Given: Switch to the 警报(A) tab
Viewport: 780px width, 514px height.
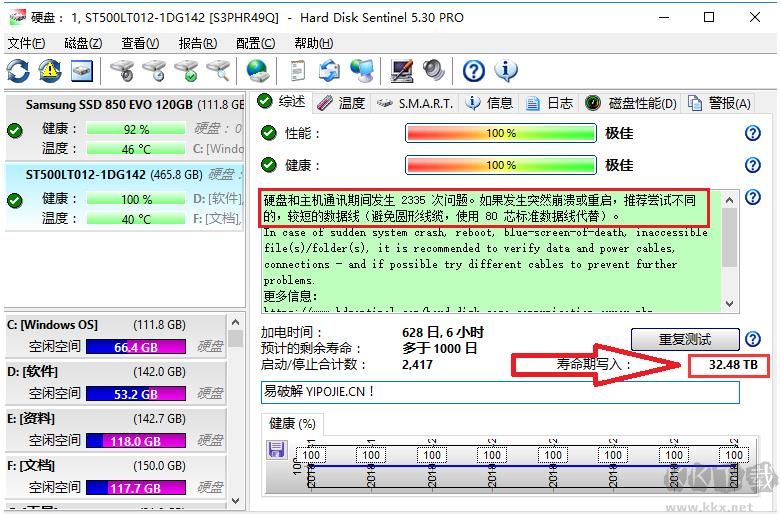Looking at the screenshot, I should point(719,103).
